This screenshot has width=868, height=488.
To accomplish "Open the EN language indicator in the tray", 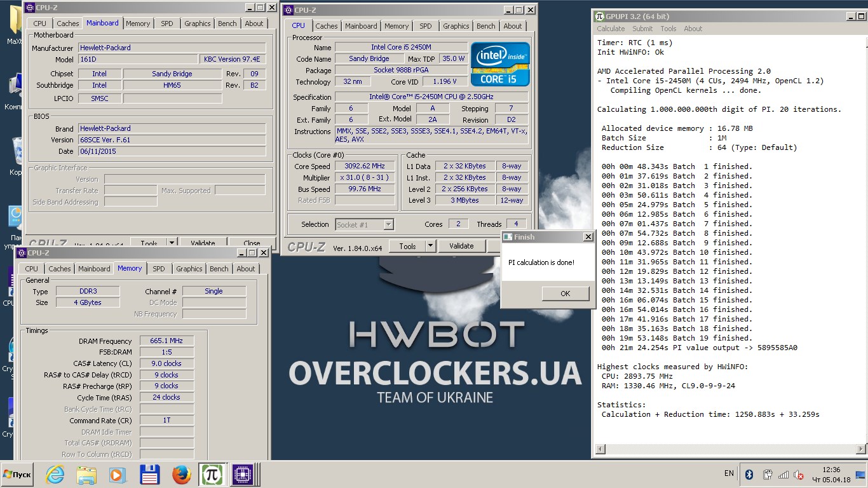I will (729, 473).
